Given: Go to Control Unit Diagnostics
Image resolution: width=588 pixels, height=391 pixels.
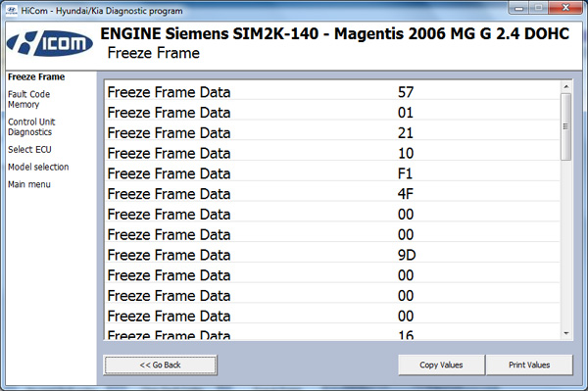Looking at the screenshot, I should tap(31, 127).
